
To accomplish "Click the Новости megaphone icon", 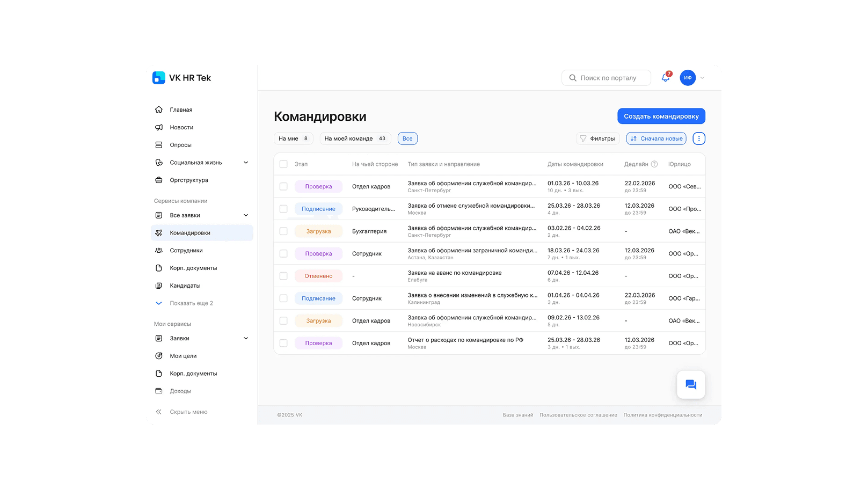I will tap(159, 127).
